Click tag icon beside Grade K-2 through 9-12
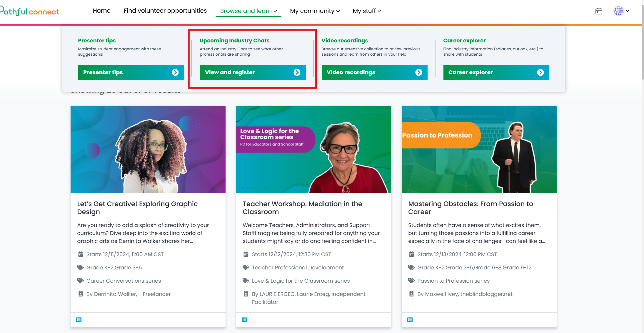The image size is (644, 333). [x=412, y=267]
